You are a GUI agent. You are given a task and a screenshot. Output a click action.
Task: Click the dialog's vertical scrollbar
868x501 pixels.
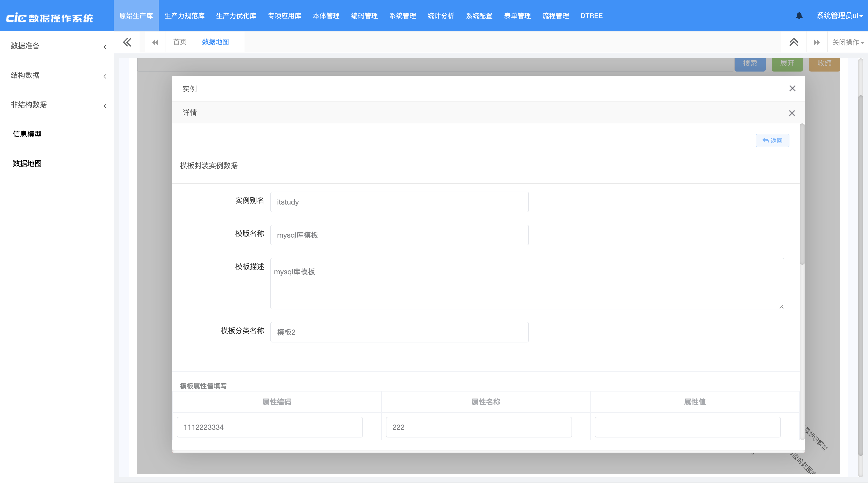point(802,194)
